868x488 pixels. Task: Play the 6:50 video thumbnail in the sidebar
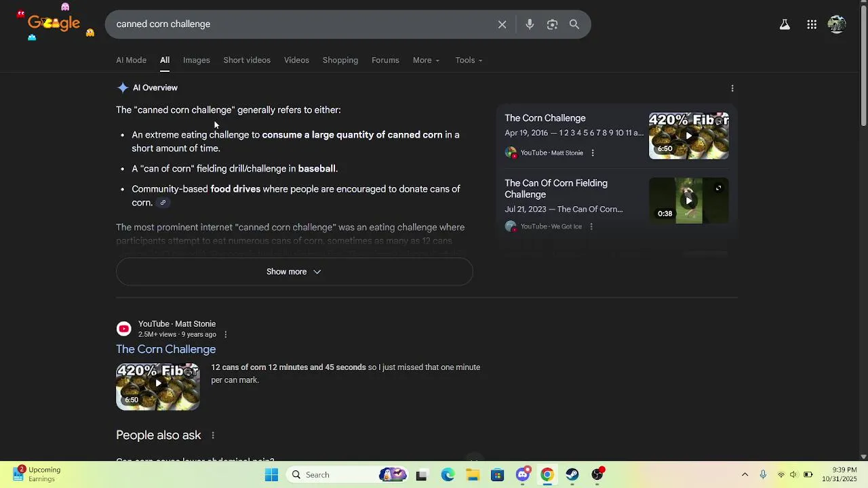pyautogui.click(x=689, y=136)
